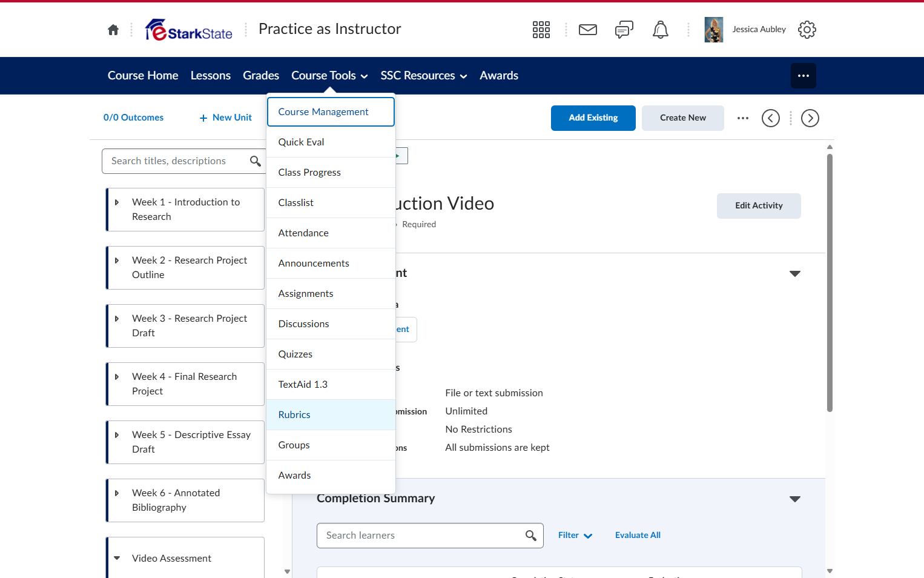Click the Grades navbar tab
The height and width of the screenshot is (578, 924).
(x=261, y=76)
